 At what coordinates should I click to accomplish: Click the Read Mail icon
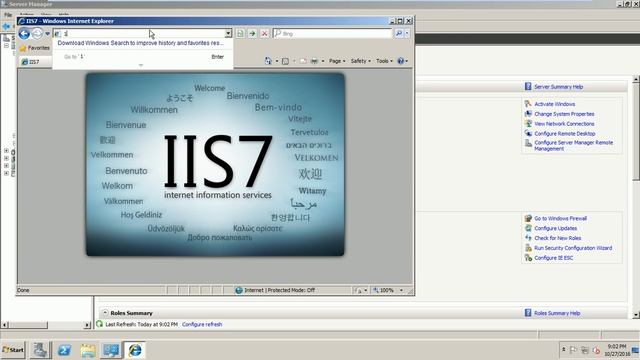pyautogui.click(x=303, y=61)
